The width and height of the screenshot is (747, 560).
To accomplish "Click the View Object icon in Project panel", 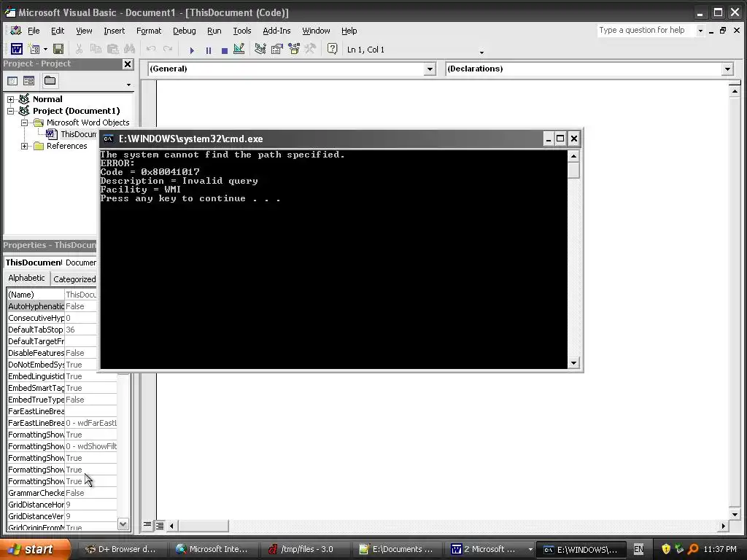I will tap(28, 81).
